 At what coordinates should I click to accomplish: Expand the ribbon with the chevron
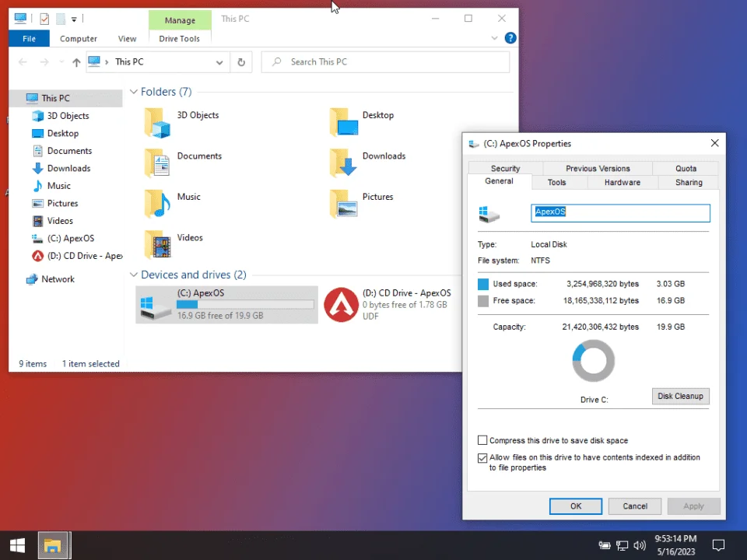(495, 38)
